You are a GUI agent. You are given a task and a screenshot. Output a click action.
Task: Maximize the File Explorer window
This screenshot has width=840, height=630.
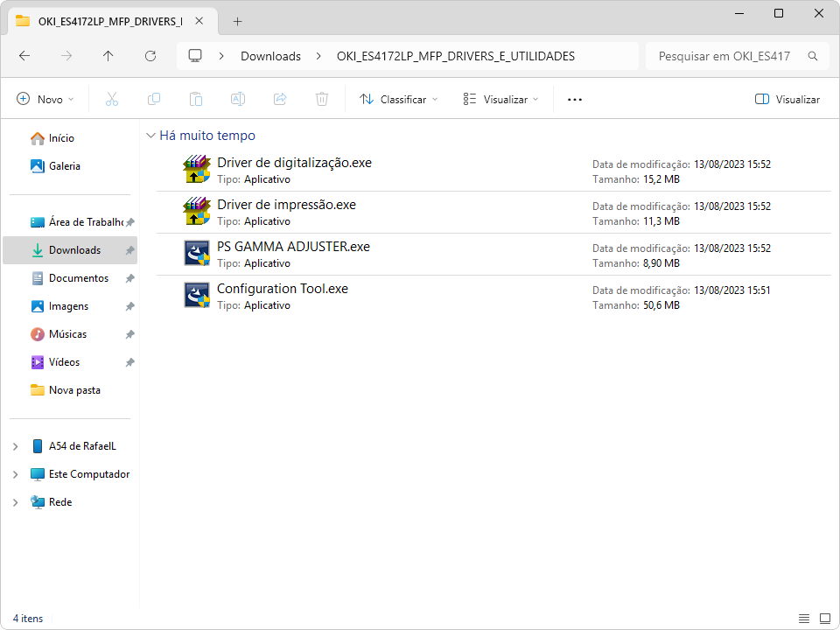779,13
